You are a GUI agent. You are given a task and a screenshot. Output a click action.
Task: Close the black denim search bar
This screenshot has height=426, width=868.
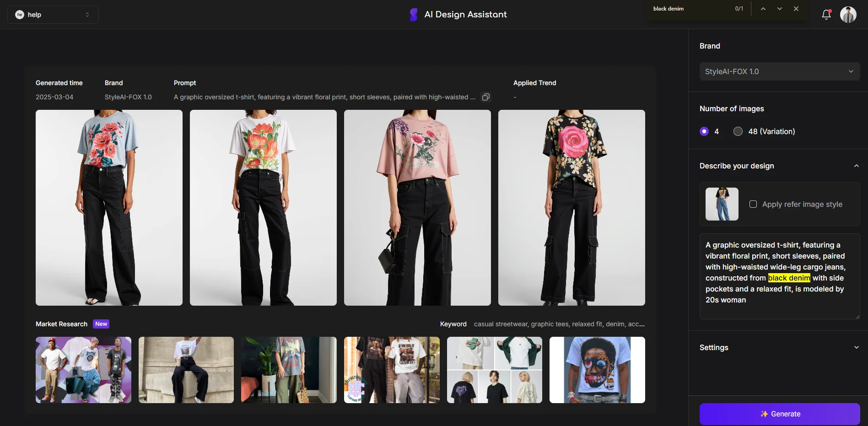click(x=796, y=8)
